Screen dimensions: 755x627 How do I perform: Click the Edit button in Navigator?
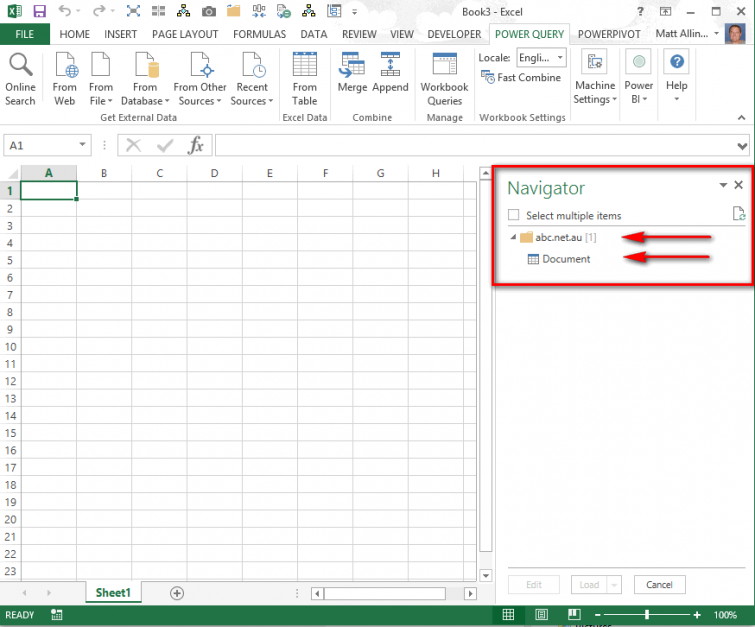click(x=534, y=585)
